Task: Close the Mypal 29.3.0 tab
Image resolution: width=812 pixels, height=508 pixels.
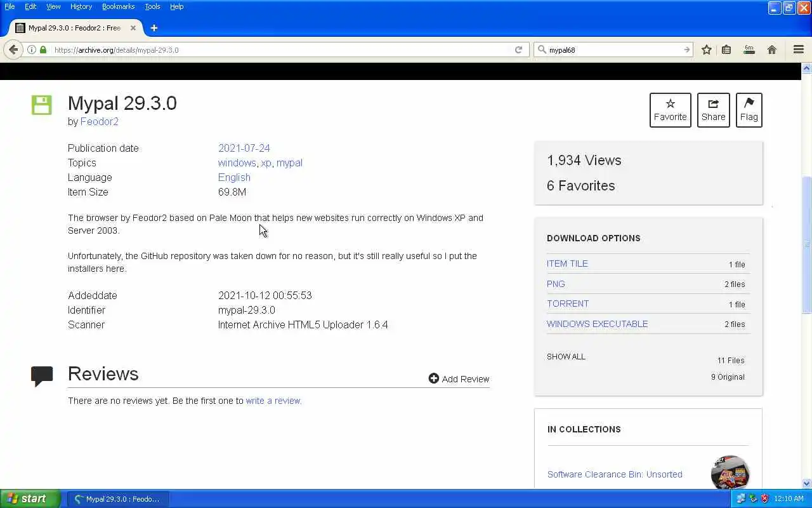Action: (133, 28)
